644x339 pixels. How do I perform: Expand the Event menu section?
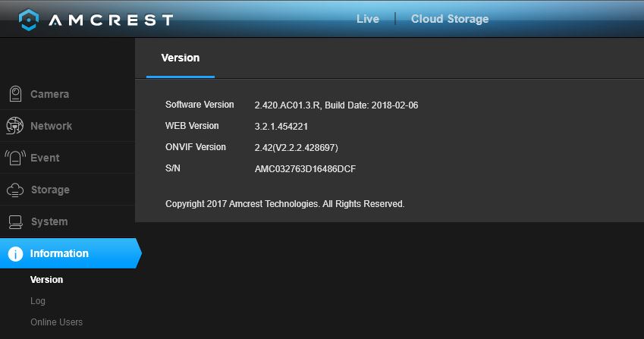pyautogui.click(x=68, y=158)
